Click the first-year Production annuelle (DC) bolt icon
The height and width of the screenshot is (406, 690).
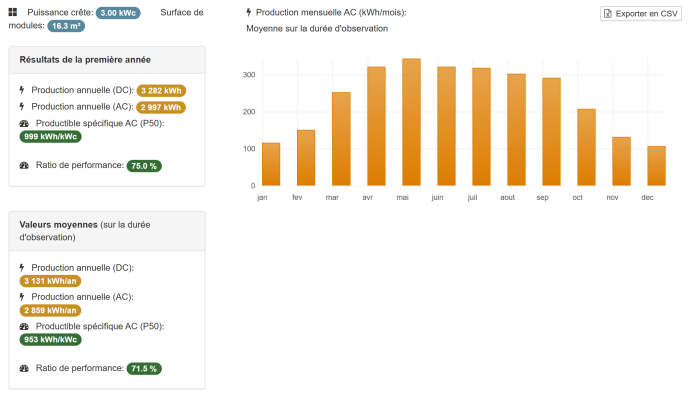click(x=22, y=90)
